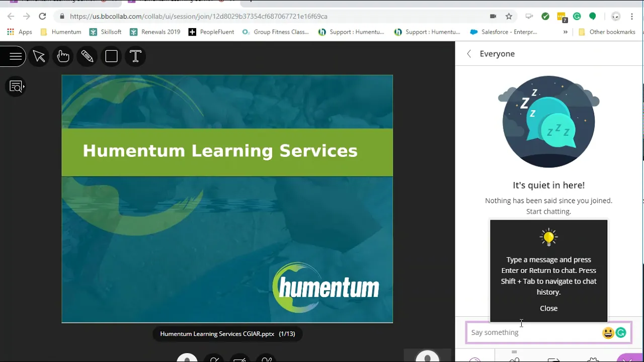Click the panel drag handle above tabs
Viewport: 644px width, 362px height.
(514, 352)
